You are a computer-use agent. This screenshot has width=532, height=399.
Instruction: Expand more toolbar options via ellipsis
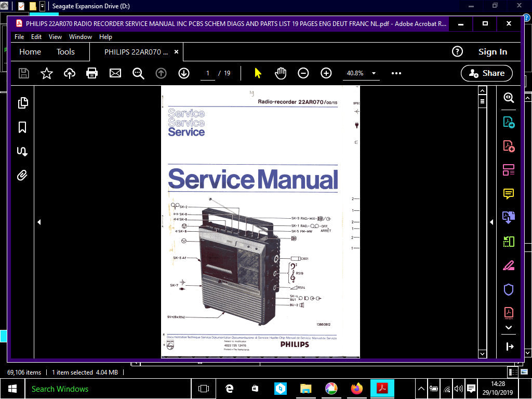click(396, 73)
